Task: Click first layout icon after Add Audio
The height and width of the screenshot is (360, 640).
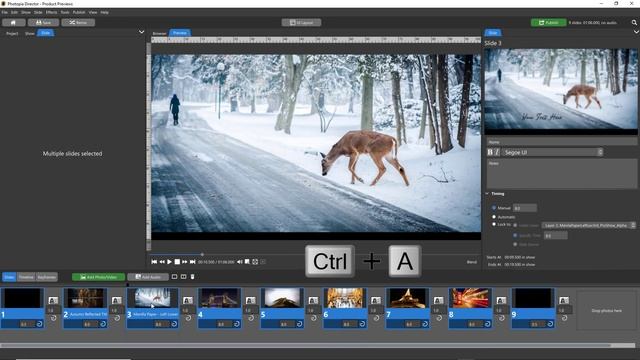Action: (174, 277)
